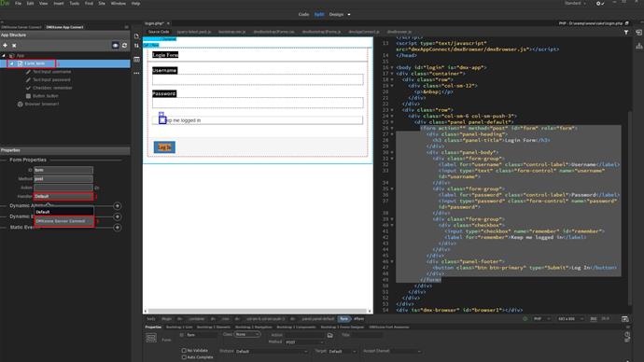This screenshot has height=362, width=644.
Task: Open the Tools menu
Action: tap(75, 4)
